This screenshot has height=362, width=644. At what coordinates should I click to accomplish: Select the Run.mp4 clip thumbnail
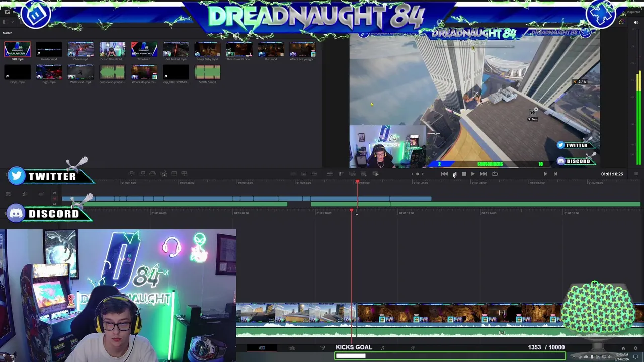tap(271, 50)
